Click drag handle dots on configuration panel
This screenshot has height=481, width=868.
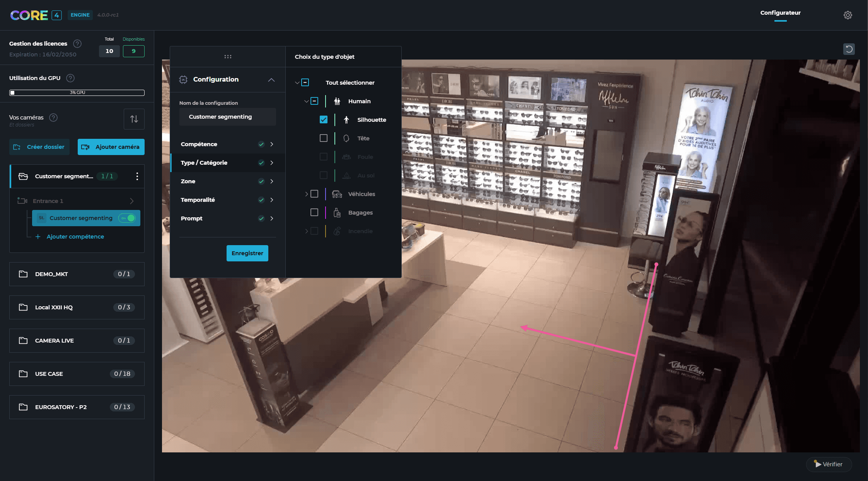[228, 56]
